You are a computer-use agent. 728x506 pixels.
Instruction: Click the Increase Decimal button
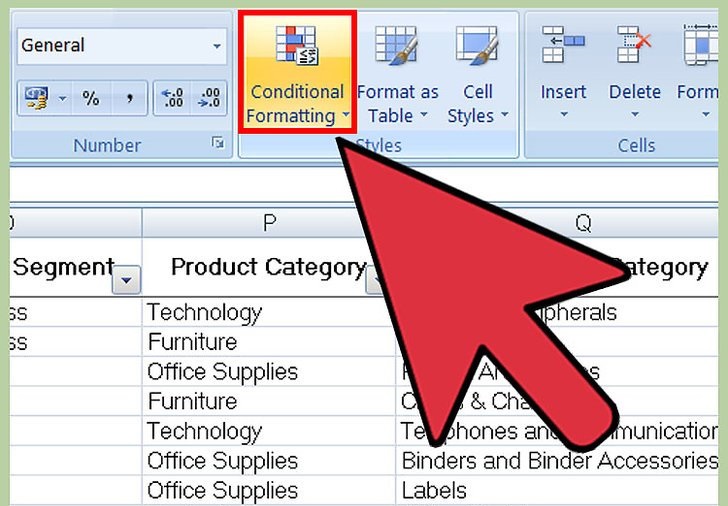click(x=171, y=98)
